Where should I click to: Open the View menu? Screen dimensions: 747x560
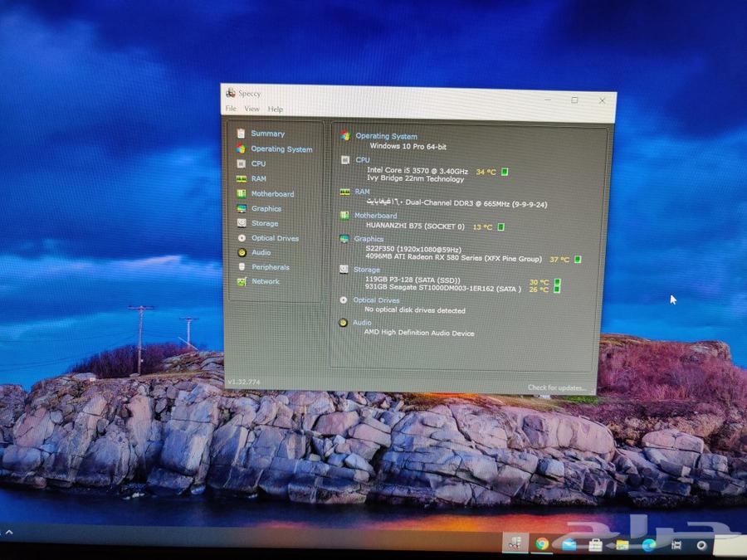[x=251, y=109]
